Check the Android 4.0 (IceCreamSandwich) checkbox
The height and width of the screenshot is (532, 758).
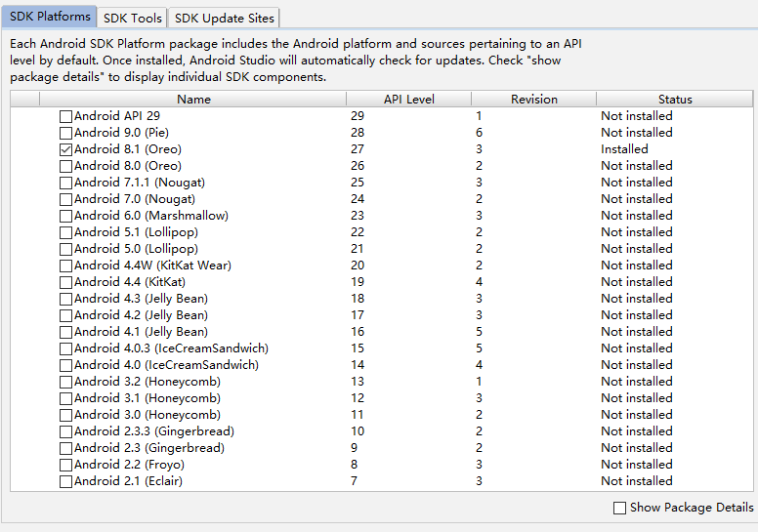[x=65, y=365]
